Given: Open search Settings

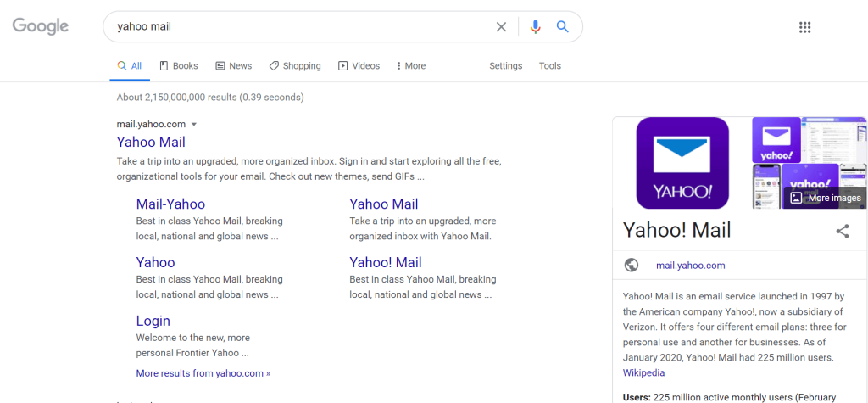Looking at the screenshot, I should click(505, 66).
